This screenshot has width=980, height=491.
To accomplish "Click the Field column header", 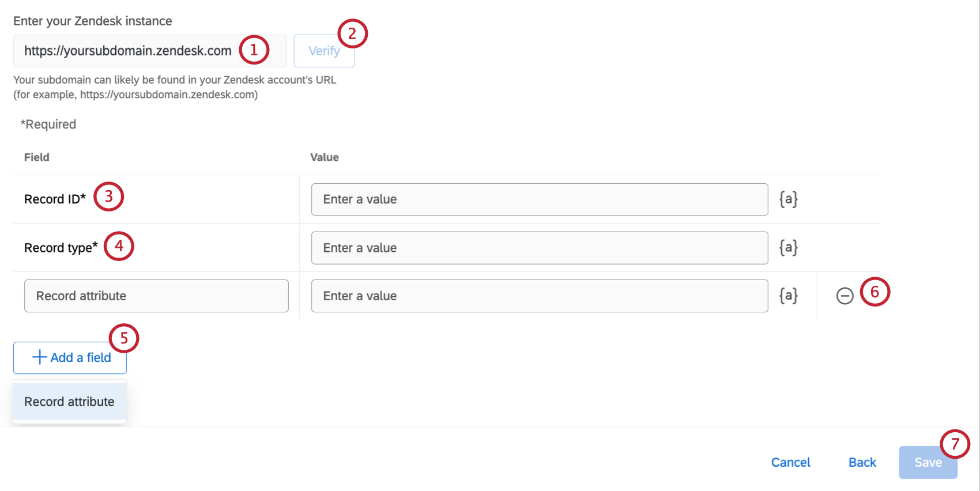I will (37, 157).
